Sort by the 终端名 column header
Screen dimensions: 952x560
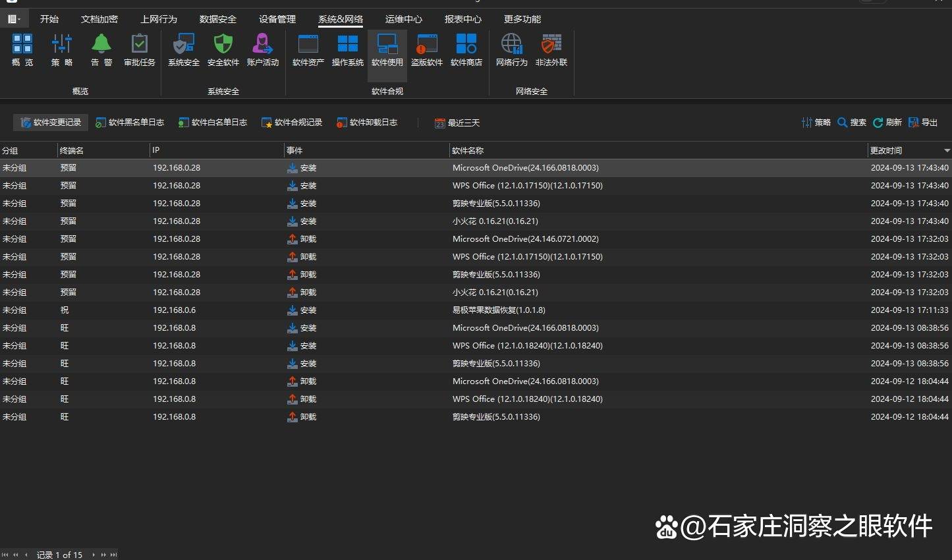click(x=103, y=150)
